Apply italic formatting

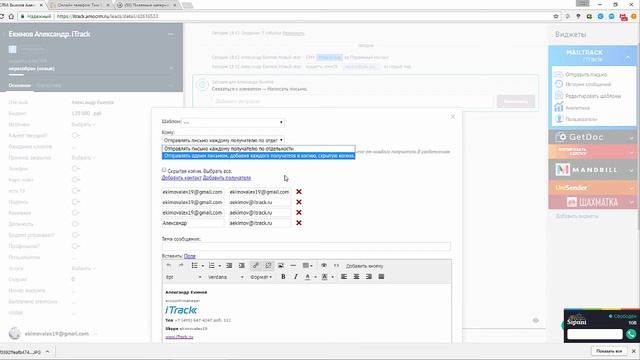[x=296, y=277]
